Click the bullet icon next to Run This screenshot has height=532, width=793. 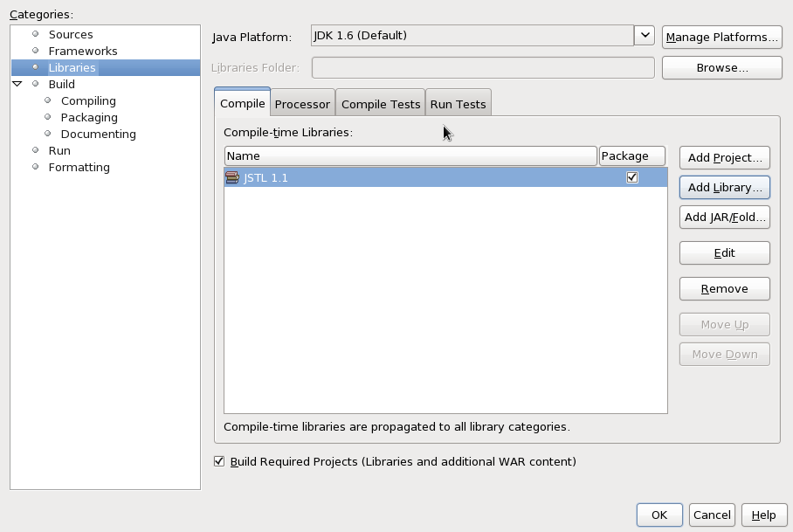coord(36,150)
